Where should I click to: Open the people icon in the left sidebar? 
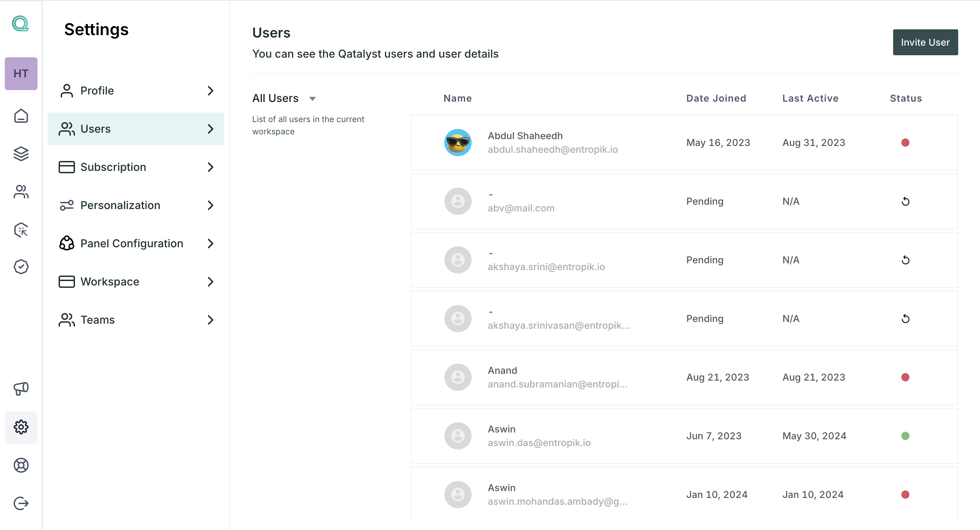click(21, 192)
